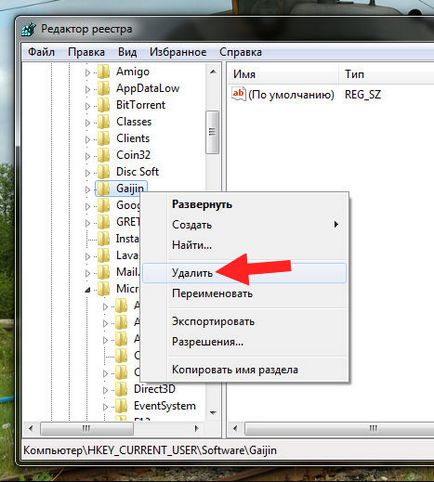Select the EventSystem key label

[x=165, y=406]
